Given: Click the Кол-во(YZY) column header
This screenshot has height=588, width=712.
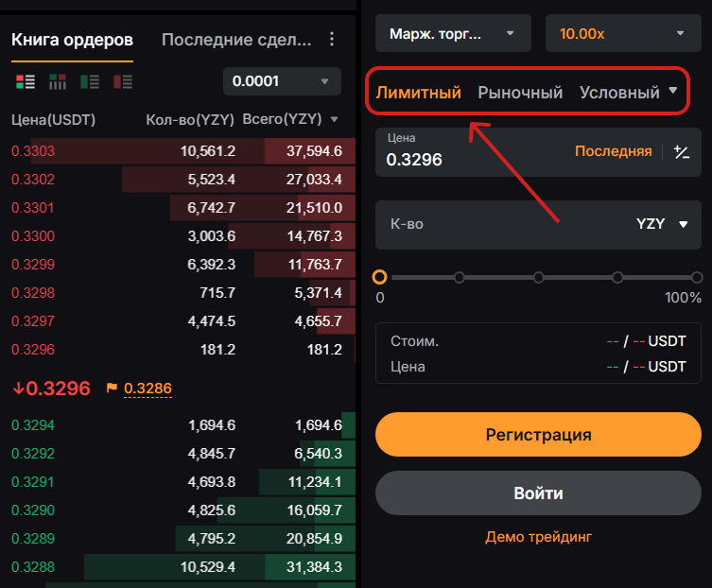Looking at the screenshot, I should click(x=190, y=120).
